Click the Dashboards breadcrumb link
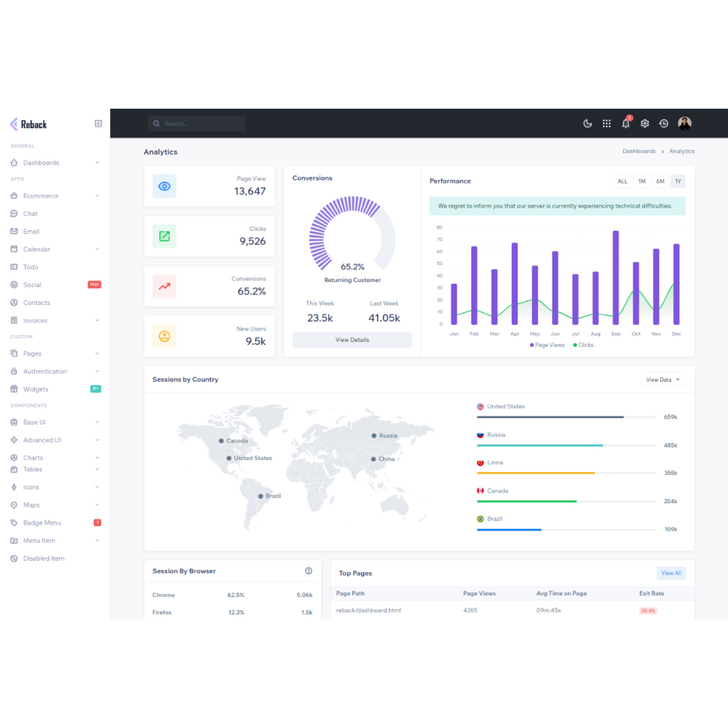This screenshot has width=728, height=728. click(639, 151)
